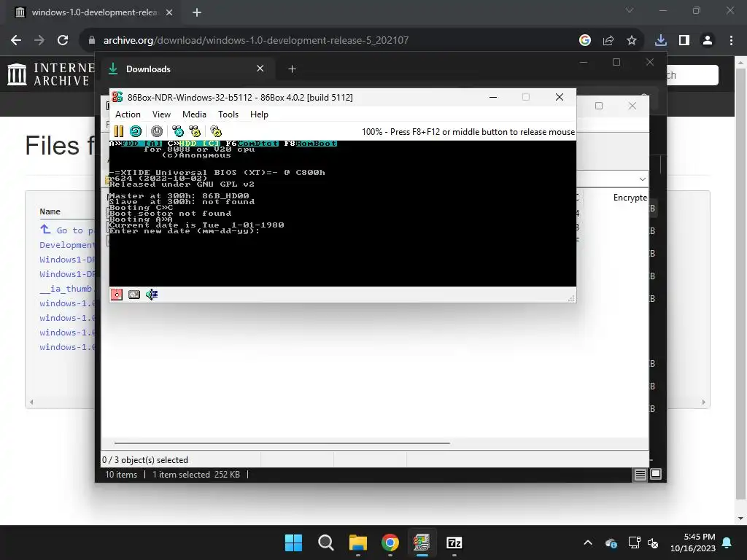Send Ctrl+Alt+Del via 86Box toolbar
Screen dimensions: 747x560
tap(178, 131)
